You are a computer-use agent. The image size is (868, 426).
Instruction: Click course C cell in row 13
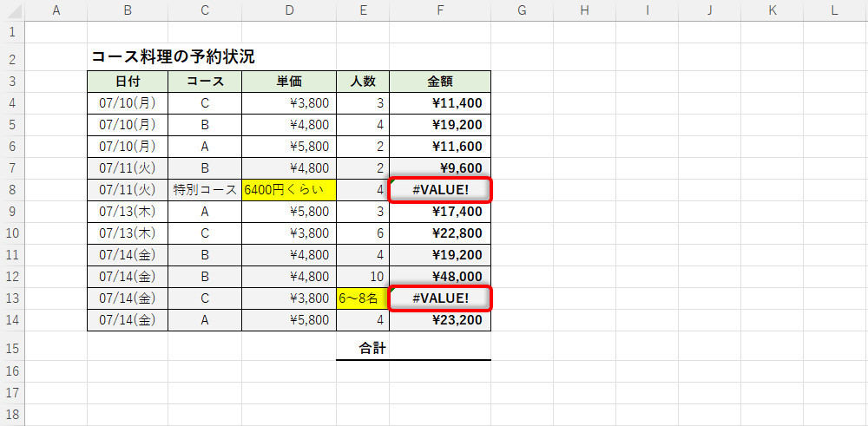pyautogui.click(x=205, y=298)
